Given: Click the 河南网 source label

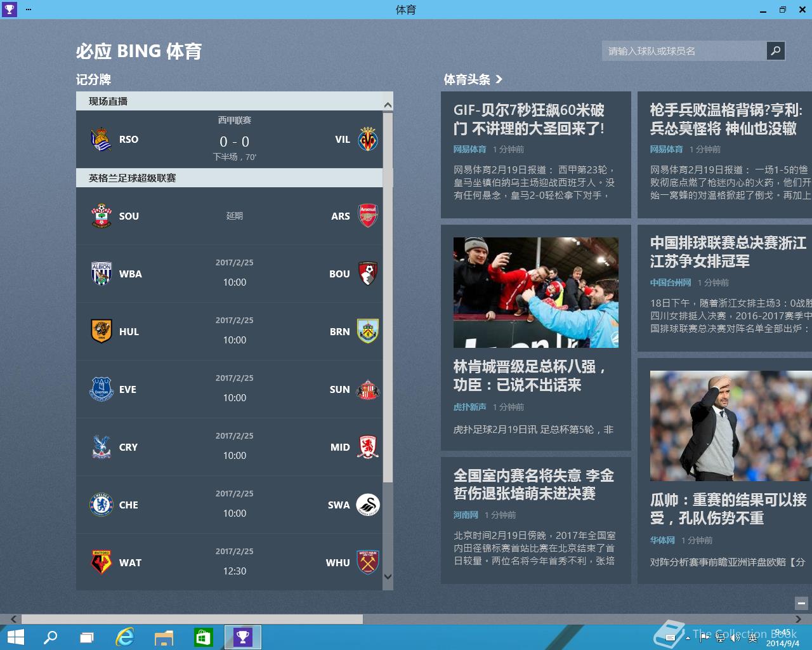Looking at the screenshot, I should [x=466, y=515].
